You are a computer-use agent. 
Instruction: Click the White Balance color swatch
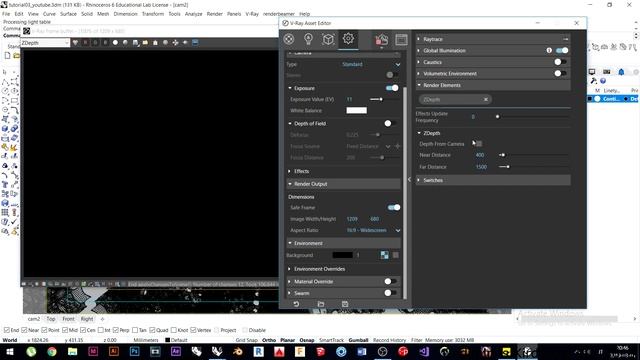(x=356, y=111)
